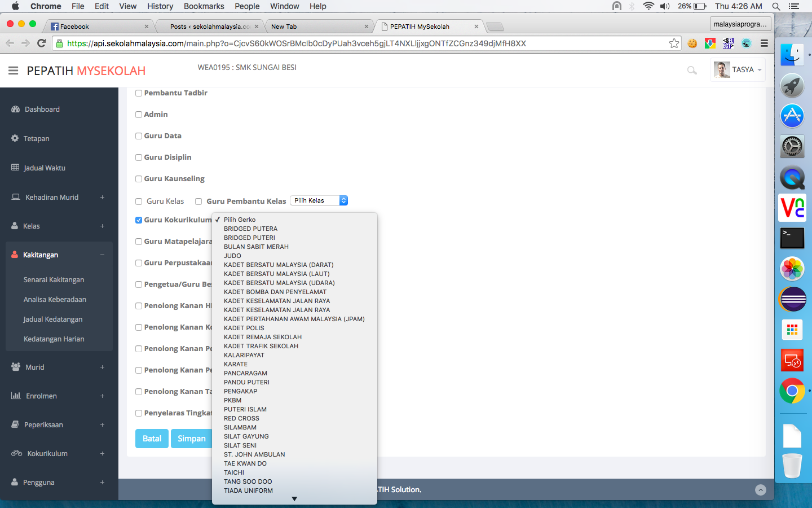Screen dimensions: 812x508
Task: Open the Pilih Kelas dropdown
Action: 319,200
